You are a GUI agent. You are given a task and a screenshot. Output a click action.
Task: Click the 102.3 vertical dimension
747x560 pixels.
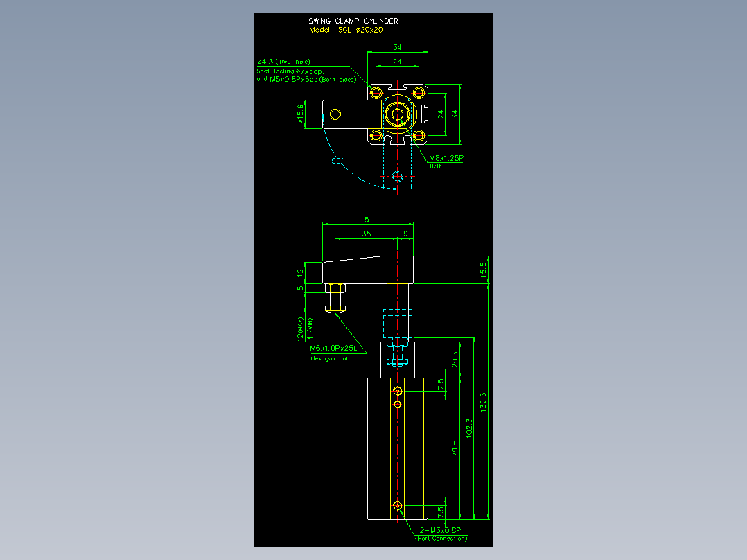[x=469, y=428]
